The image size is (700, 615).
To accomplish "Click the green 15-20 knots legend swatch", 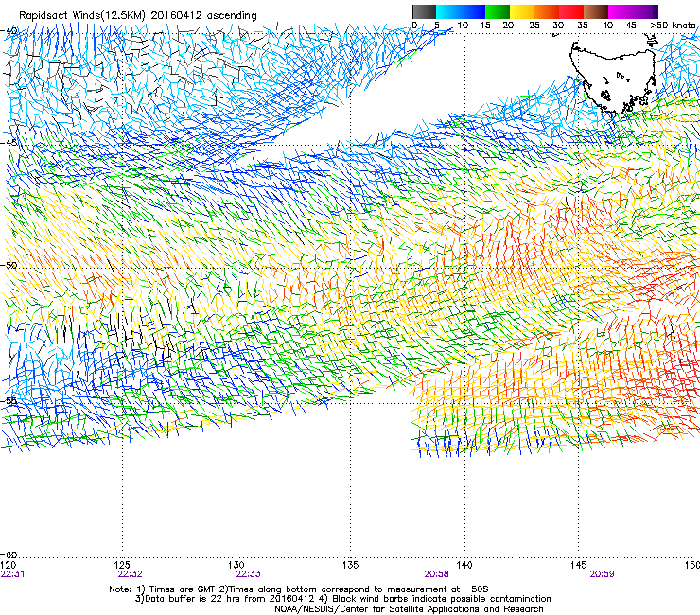I will click(x=498, y=11).
